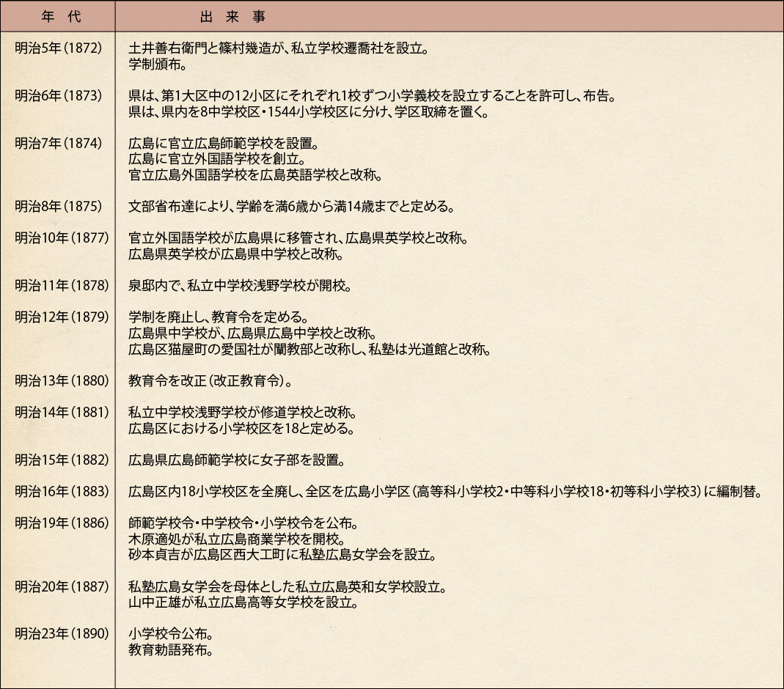Click the line about 私立学校遷喬社を設立
The image size is (784, 689).
(x=279, y=48)
